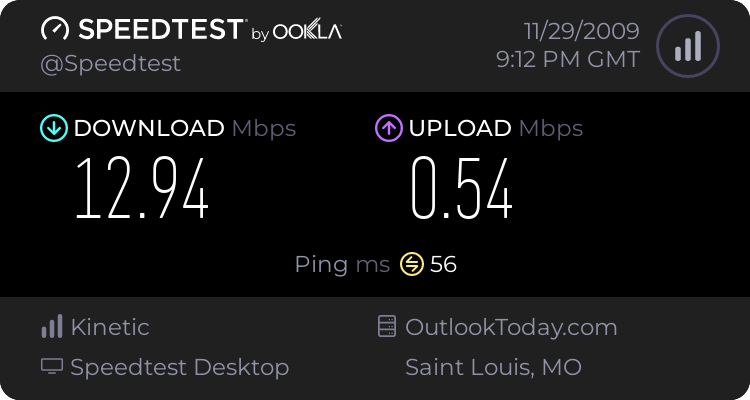Open the @Speedtest handle link

[x=110, y=64]
